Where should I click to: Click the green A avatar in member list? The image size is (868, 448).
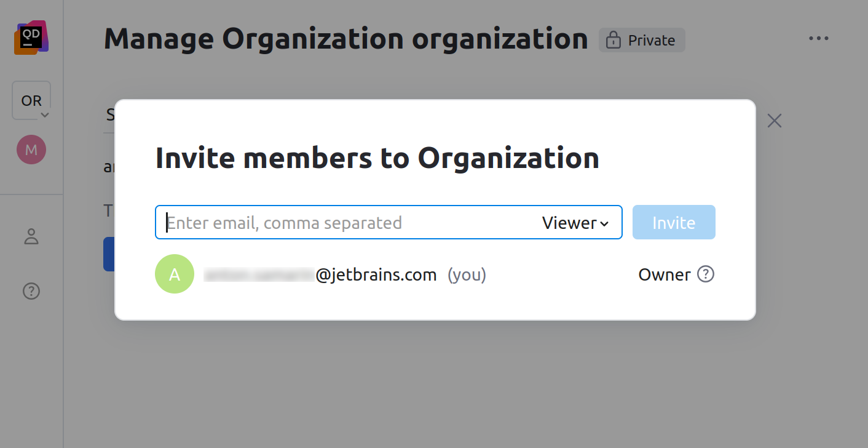pos(175,274)
